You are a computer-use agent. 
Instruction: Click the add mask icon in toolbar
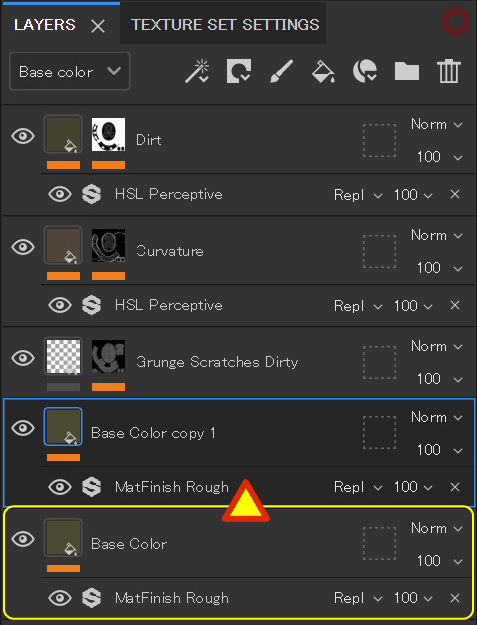pos(239,71)
